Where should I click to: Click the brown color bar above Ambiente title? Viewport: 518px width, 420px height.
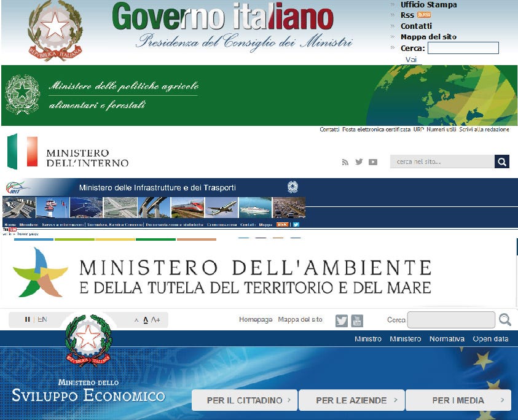[197, 239]
